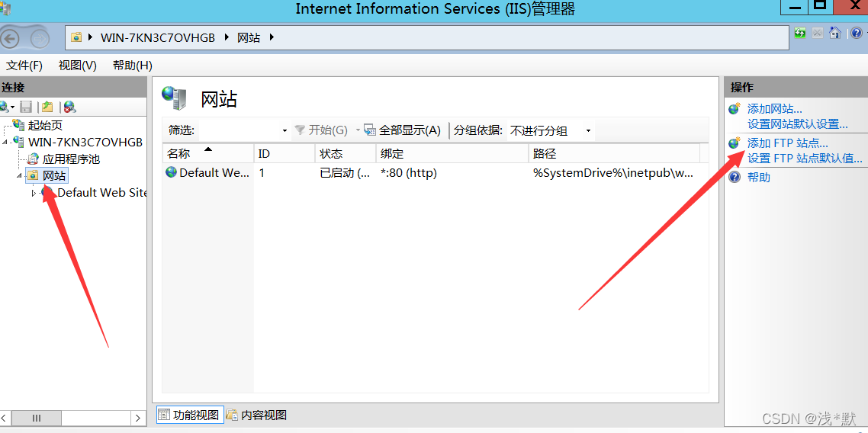Collapse the 网站 tree node
Viewport: 868px width, 433px height.
click(20, 176)
